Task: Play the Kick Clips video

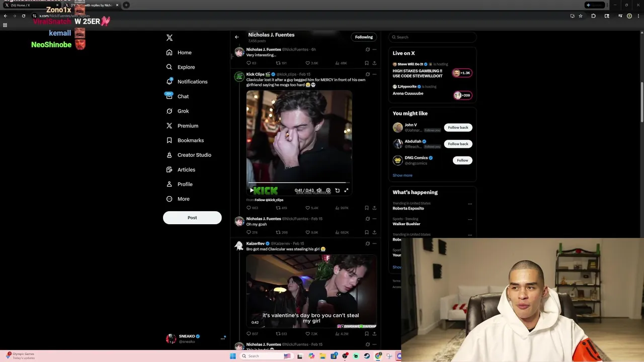Action: point(252,191)
